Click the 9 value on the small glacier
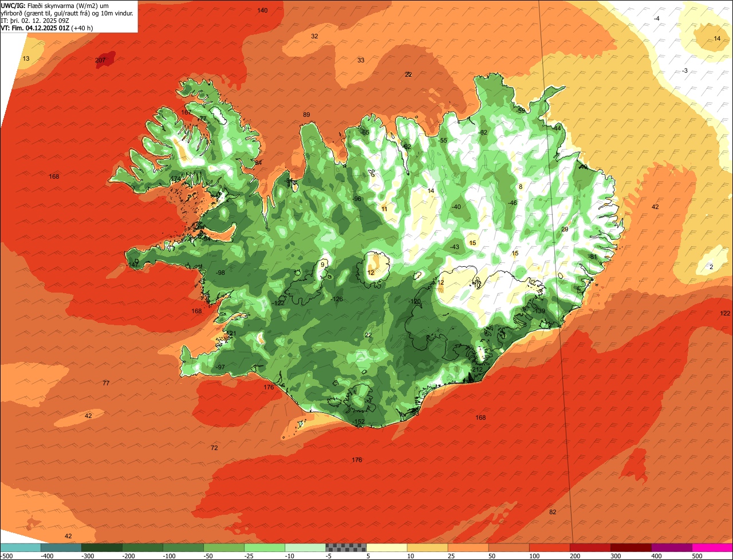733x560 pixels. pyautogui.click(x=323, y=264)
